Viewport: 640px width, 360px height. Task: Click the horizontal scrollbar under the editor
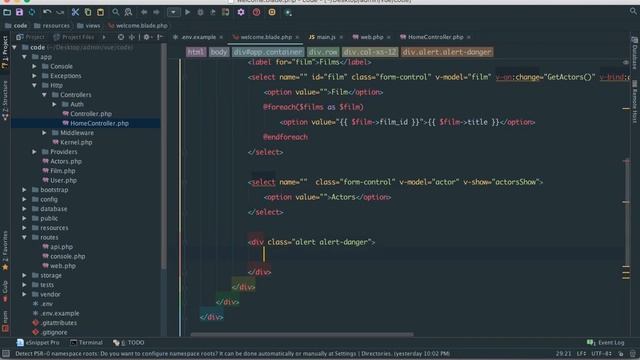[x=302, y=334]
